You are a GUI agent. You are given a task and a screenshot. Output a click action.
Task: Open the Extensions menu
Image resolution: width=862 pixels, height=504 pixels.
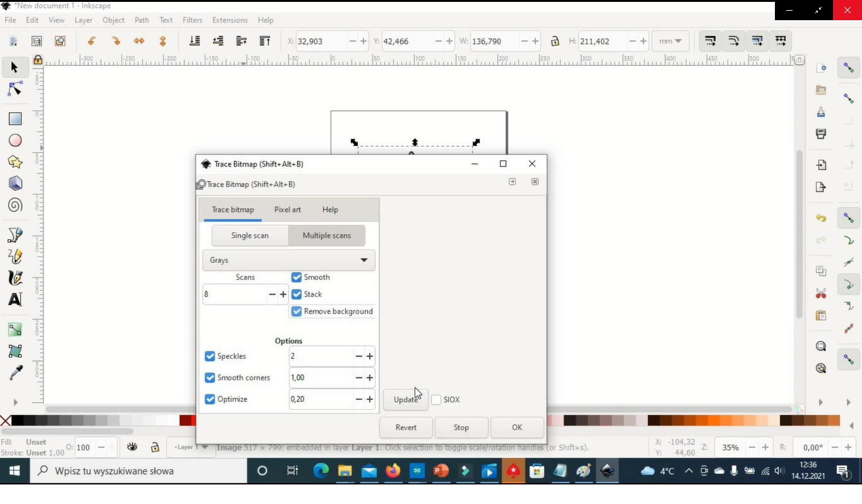[x=230, y=20]
